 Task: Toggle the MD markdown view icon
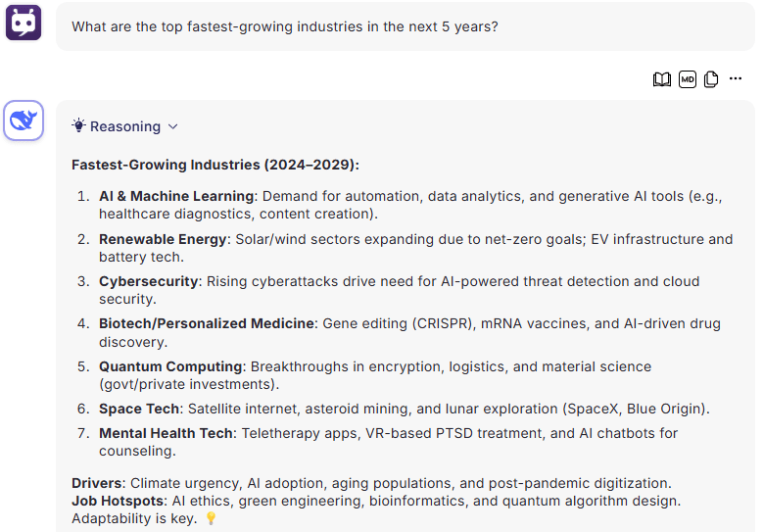687,79
